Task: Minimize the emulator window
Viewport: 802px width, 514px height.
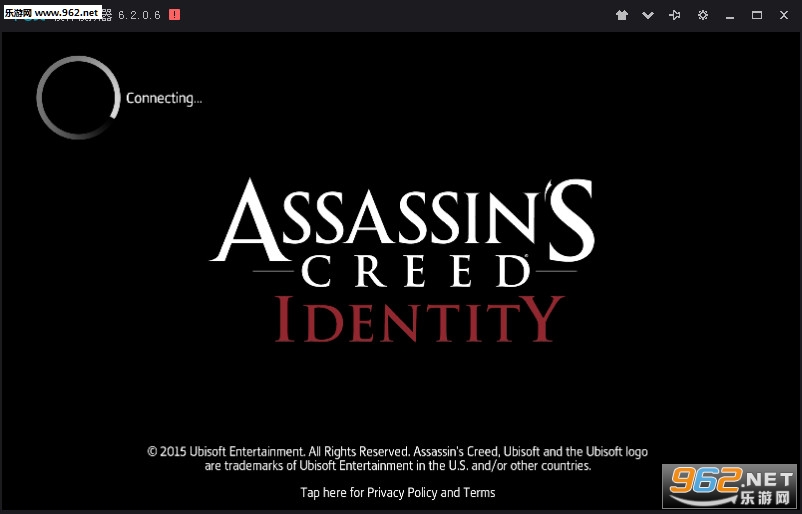Action: pos(730,16)
